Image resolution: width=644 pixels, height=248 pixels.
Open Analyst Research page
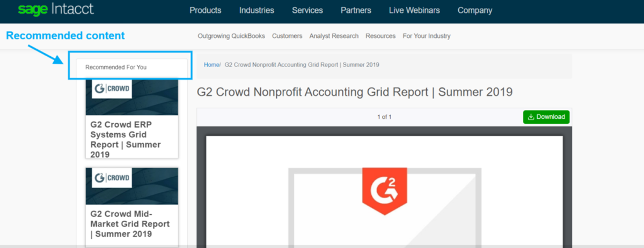point(334,36)
